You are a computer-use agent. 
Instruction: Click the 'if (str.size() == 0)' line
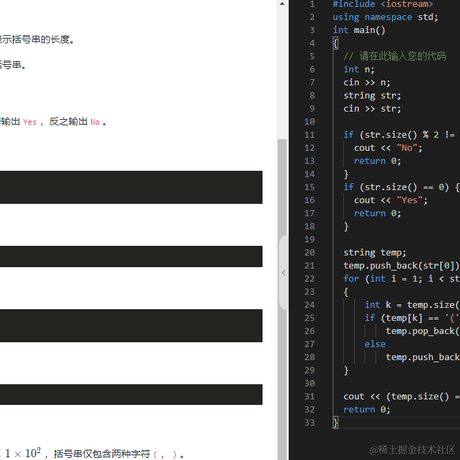click(x=401, y=187)
